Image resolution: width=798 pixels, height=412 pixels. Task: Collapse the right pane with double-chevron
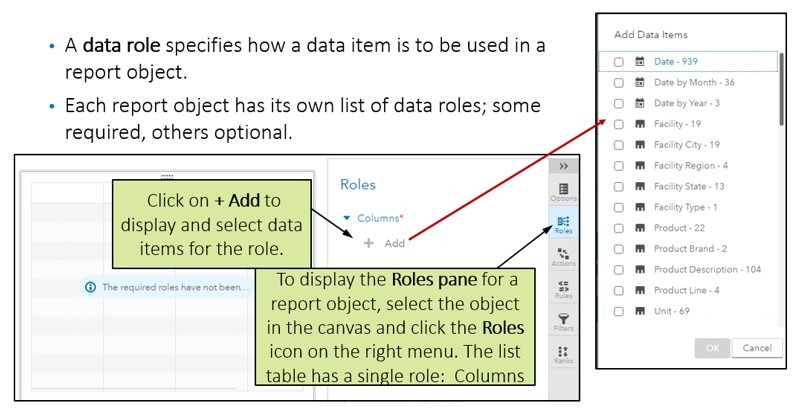[563, 166]
